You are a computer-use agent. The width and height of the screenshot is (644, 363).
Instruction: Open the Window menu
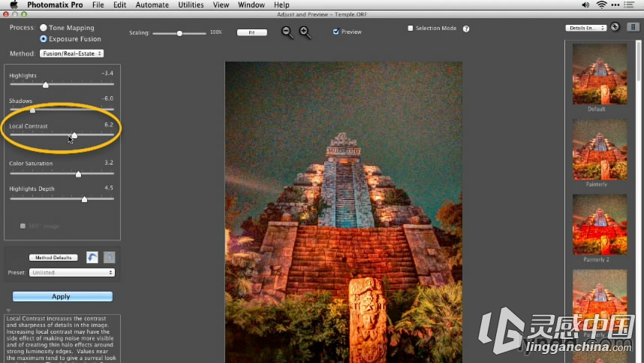[251, 5]
